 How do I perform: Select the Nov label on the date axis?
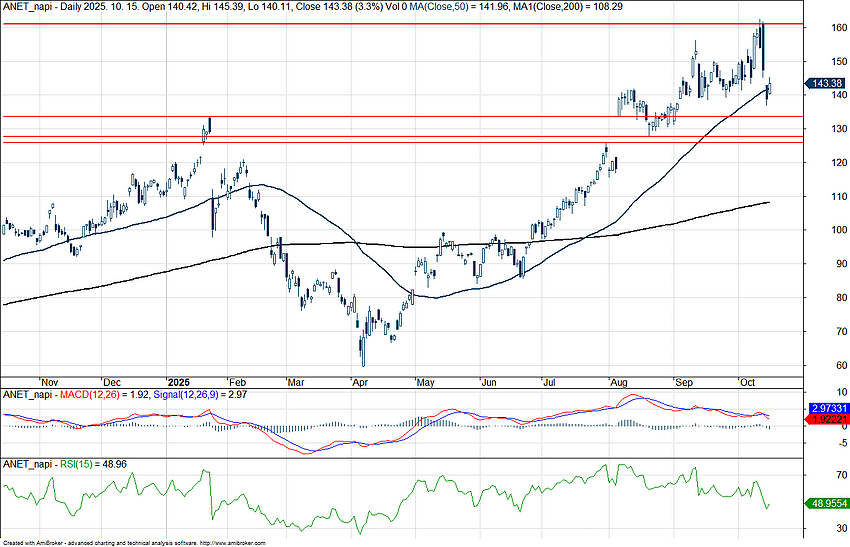click(49, 383)
